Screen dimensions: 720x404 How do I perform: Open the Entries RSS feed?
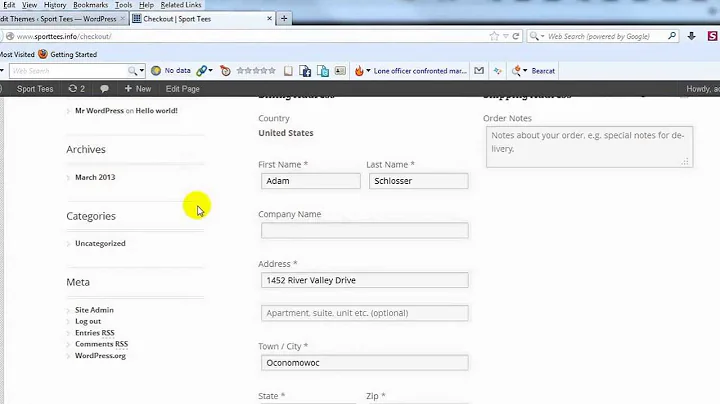[95, 333]
